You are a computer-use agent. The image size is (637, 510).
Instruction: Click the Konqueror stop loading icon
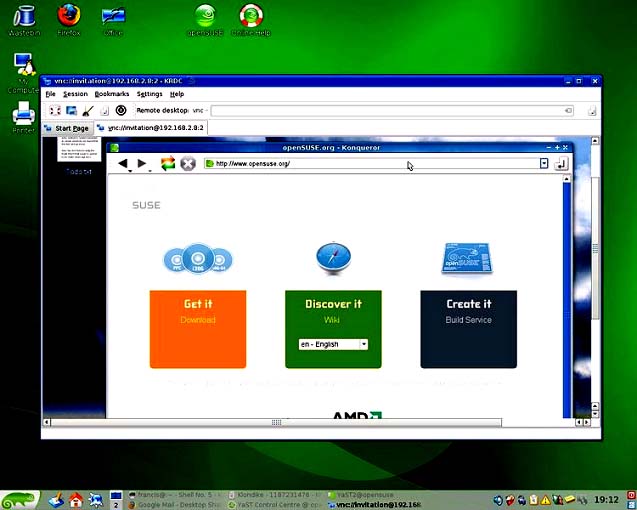pos(187,163)
